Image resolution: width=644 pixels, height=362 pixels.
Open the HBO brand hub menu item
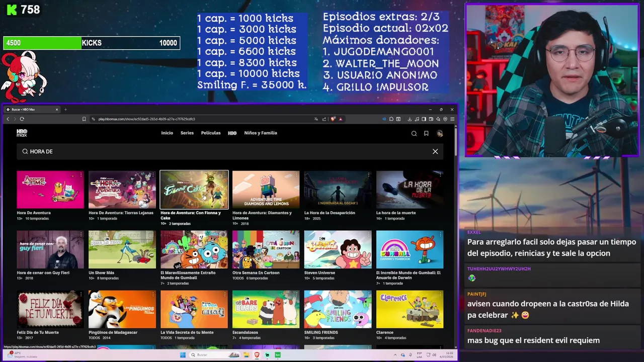(x=232, y=133)
